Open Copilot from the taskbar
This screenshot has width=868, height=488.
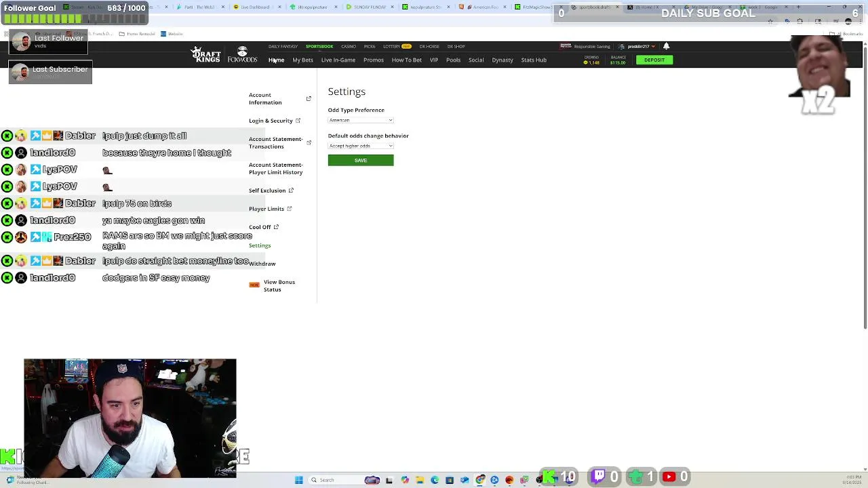tap(405, 480)
